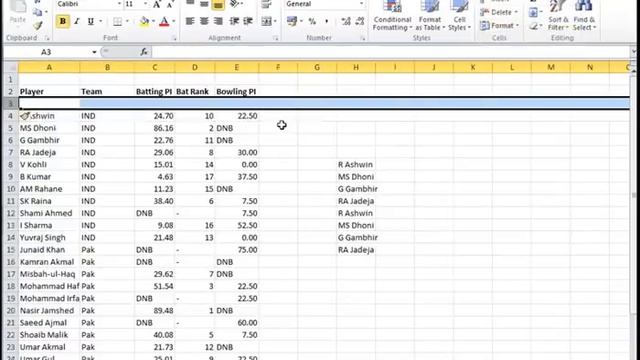Click the Insert Function fx button
Viewport: 640px width, 360px height.
[144, 52]
